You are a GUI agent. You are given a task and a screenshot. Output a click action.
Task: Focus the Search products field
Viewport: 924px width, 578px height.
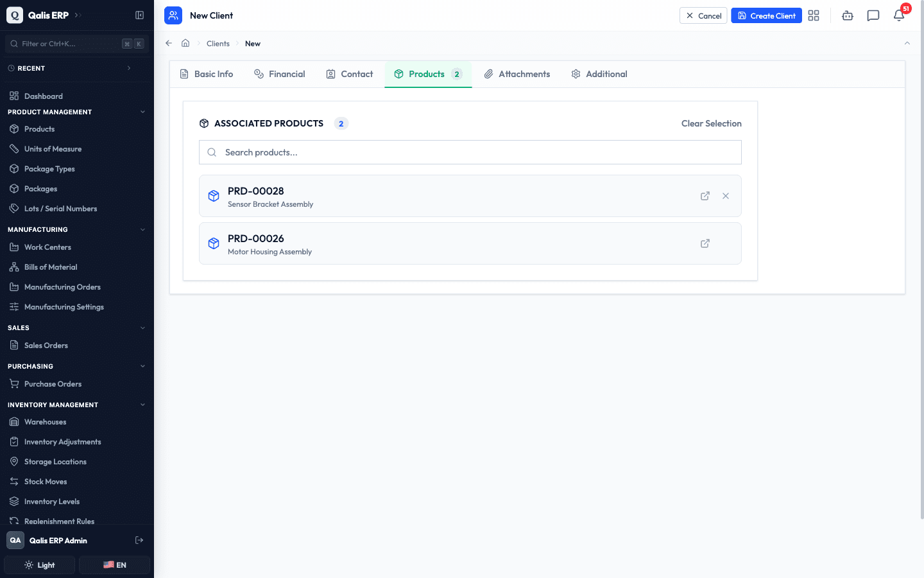point(470,152)
